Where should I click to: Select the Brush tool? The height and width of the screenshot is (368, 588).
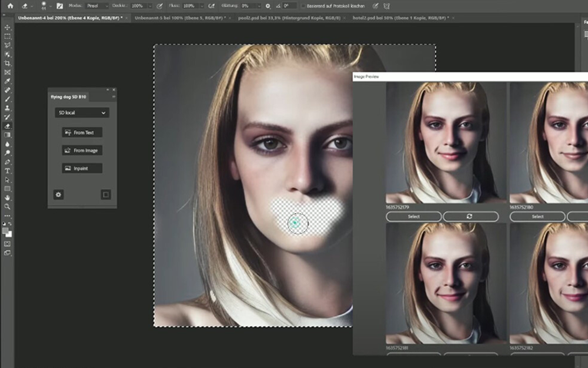(7, 99)
